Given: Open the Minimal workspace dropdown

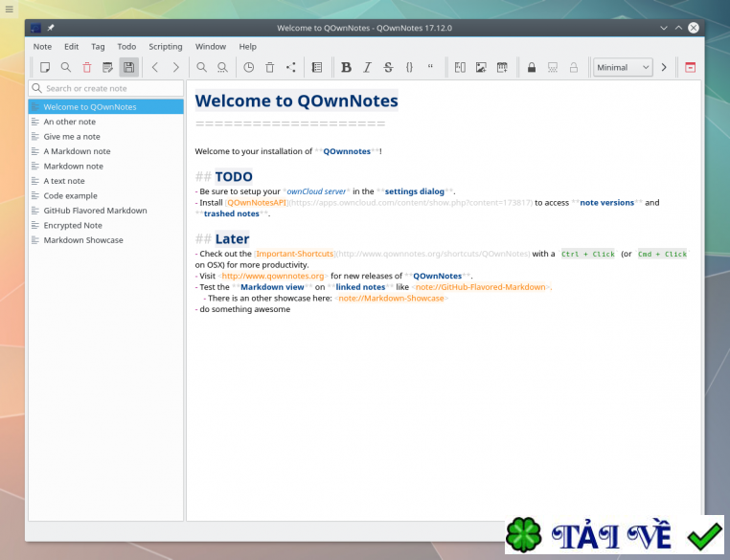Looking at the screenshot, I should tap(622, 68).
